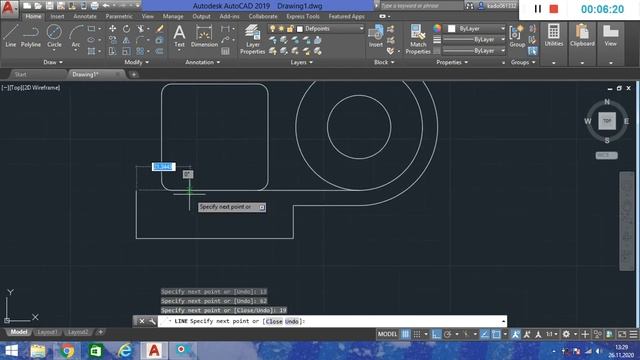
Task: Toggle 2D object snap
Action: pos(496,334)
